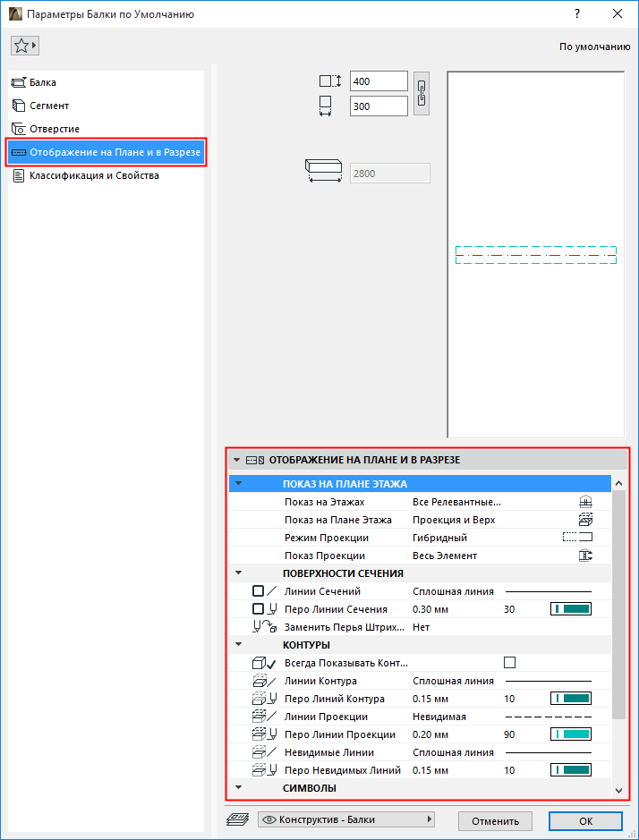Collapse the КОНТУРЫ group
The image size is (639, 840).
point(239,645)
